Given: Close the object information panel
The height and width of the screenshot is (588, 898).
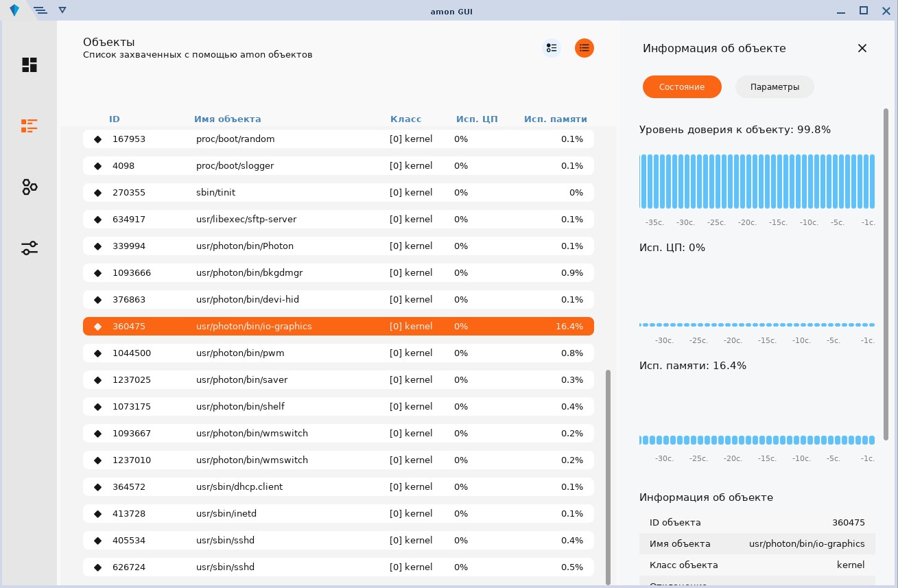Looking at the screenshot, I should pos(862,48).
